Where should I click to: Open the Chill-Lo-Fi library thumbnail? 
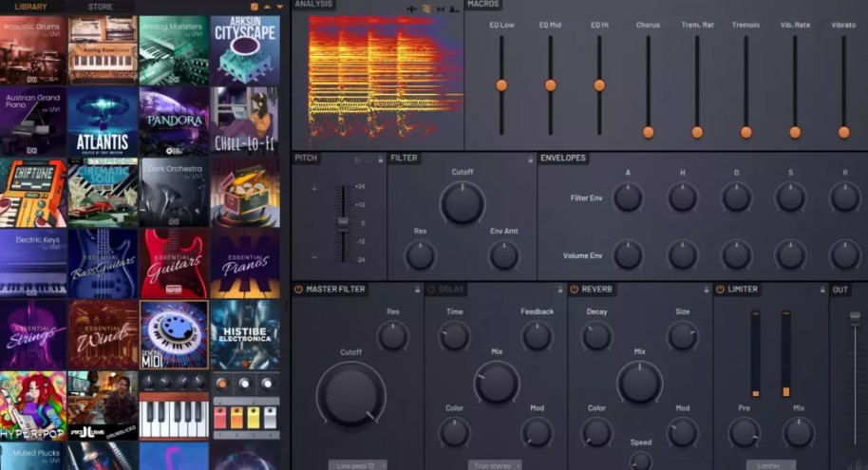pyautogui.click(x=245, y=122)
